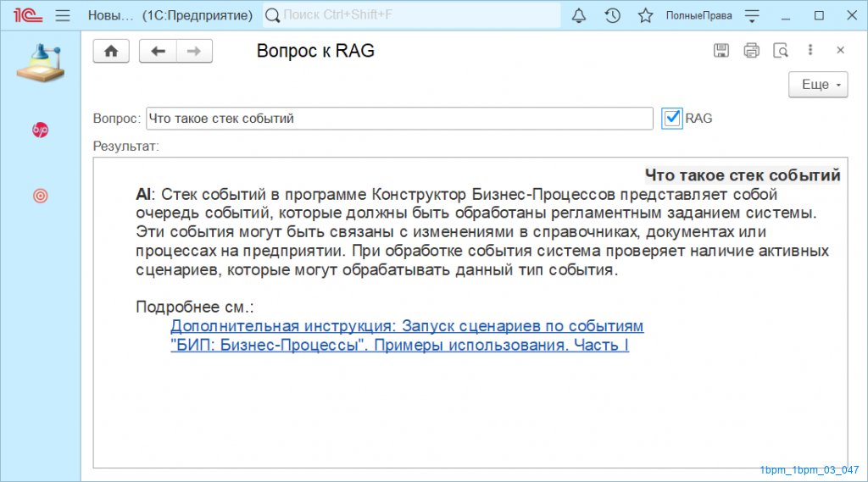This screenshot has width=868, height=482.
Task: Open the red b/p sidebar section
Action: pos(40,130)
